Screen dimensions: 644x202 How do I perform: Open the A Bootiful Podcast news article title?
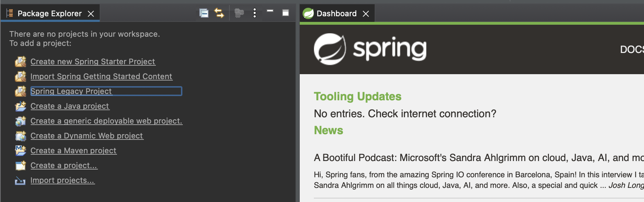479,158
